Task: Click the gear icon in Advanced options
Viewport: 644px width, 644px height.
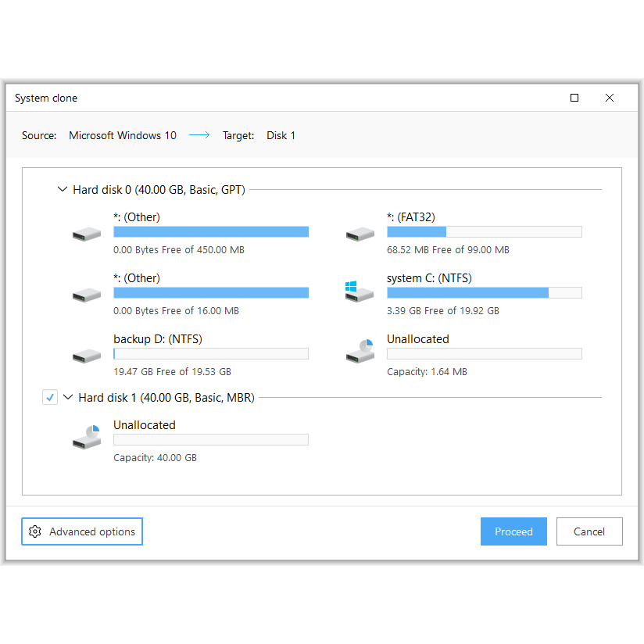Action: pyautogui.click(x=35, y=531)
